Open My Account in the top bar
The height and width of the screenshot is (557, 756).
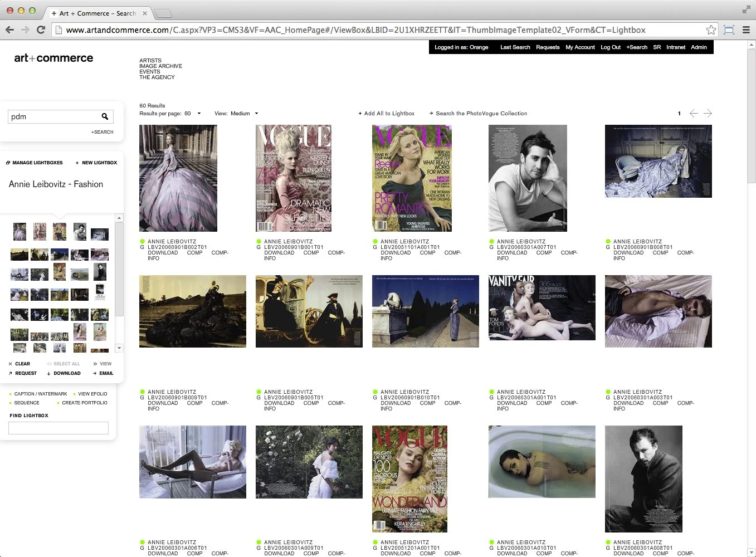580,47
